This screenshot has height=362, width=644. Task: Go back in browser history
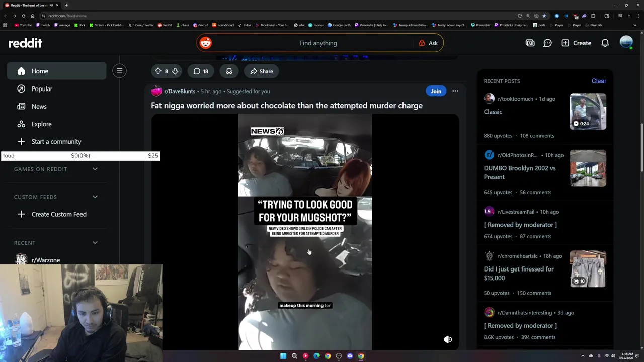tap(6, 16)
